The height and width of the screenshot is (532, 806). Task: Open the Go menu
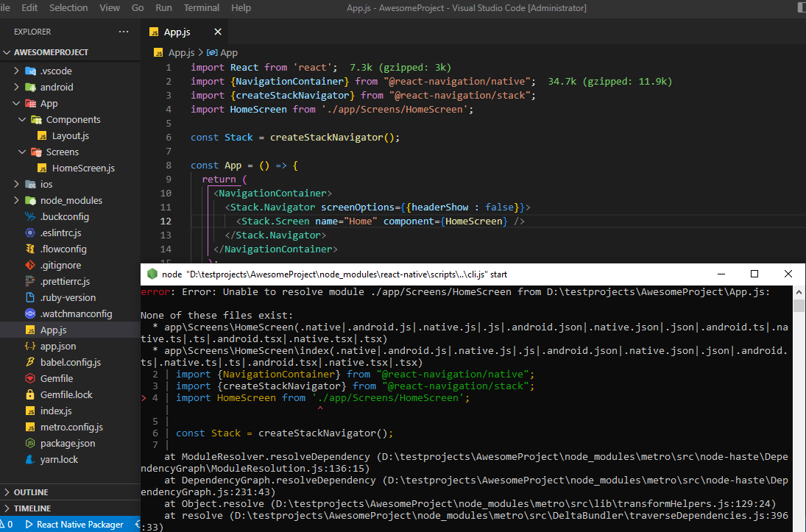tap(137, 7)
